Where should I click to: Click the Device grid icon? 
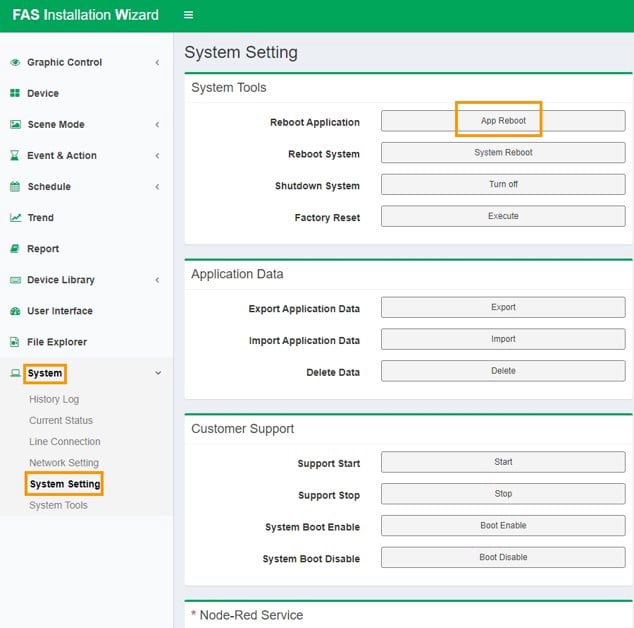(x=15, y=93)
